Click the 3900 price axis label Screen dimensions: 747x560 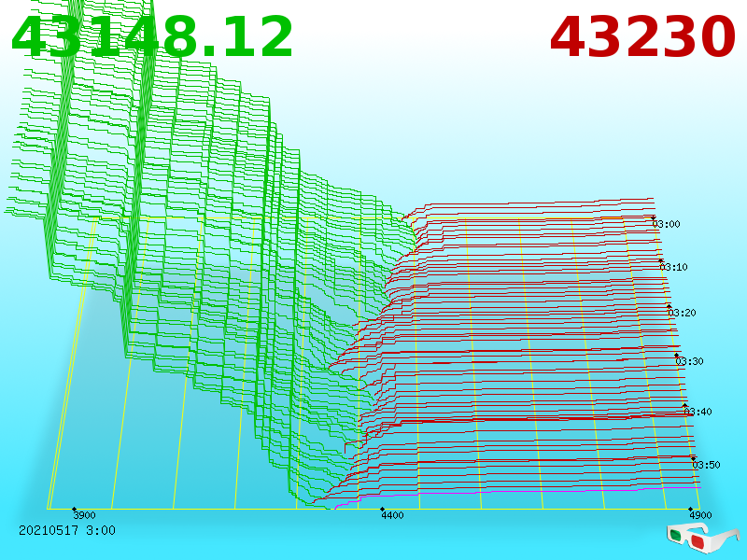[x=84, y=515]
